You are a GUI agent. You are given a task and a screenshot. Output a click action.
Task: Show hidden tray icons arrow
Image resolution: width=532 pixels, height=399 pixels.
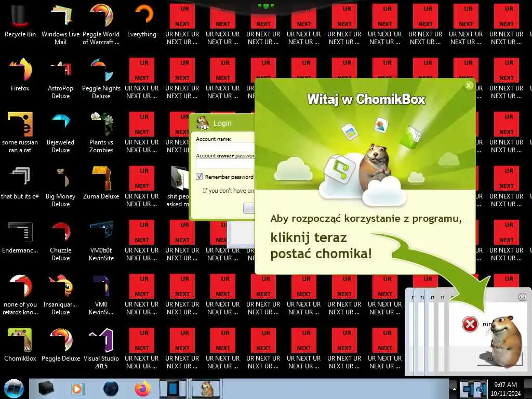click(x=454, y=389)
